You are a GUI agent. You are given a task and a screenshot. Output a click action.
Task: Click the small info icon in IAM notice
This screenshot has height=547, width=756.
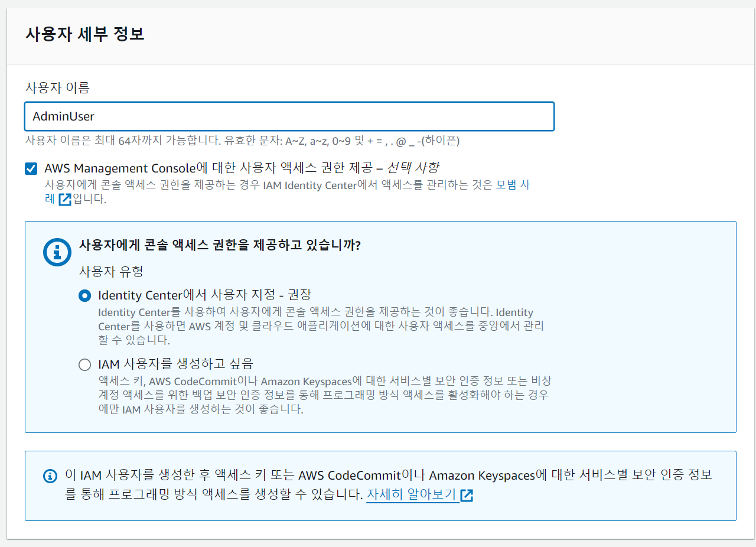[51, 476]
